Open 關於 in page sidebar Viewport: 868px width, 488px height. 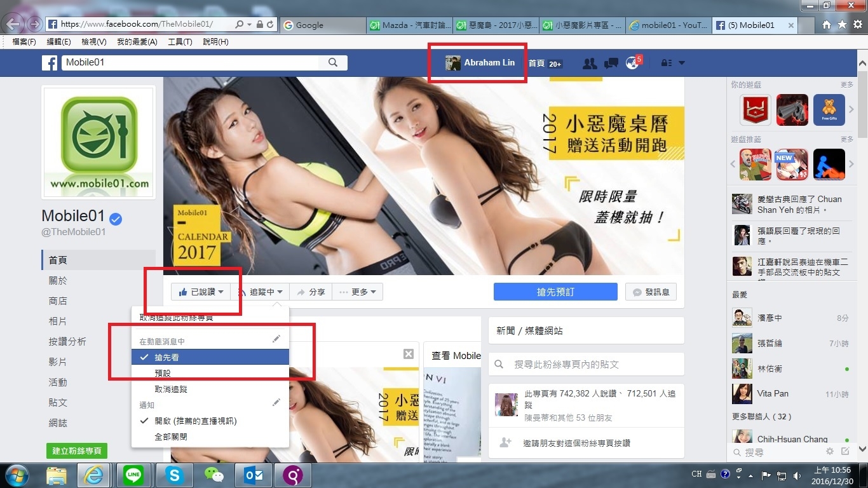[58, 280]
